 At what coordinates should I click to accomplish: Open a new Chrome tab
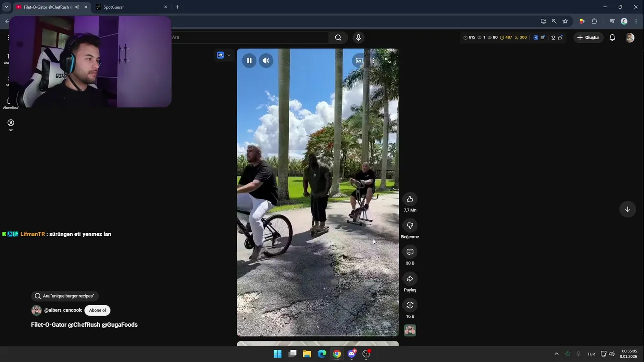coord(177,7)
